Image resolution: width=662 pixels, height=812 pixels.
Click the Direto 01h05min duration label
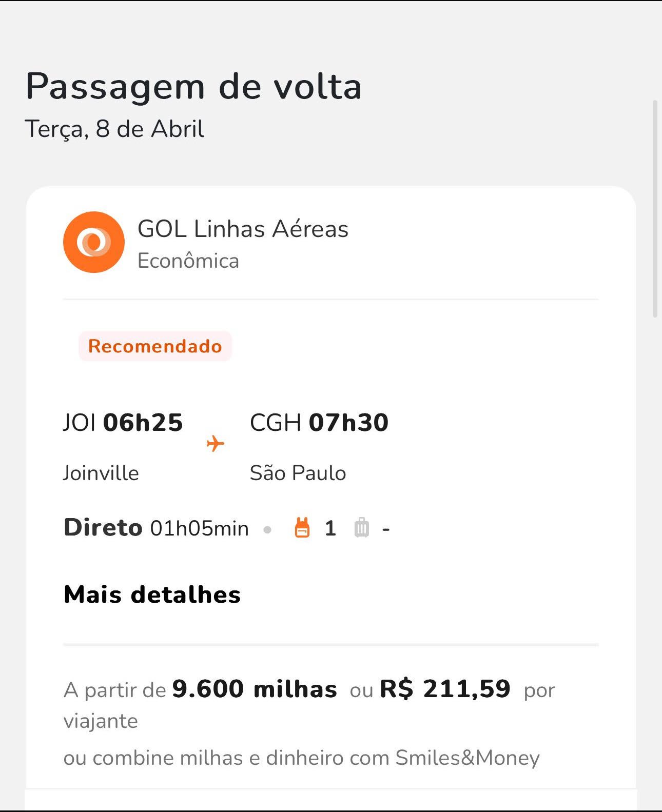click(x=156, y=528)
